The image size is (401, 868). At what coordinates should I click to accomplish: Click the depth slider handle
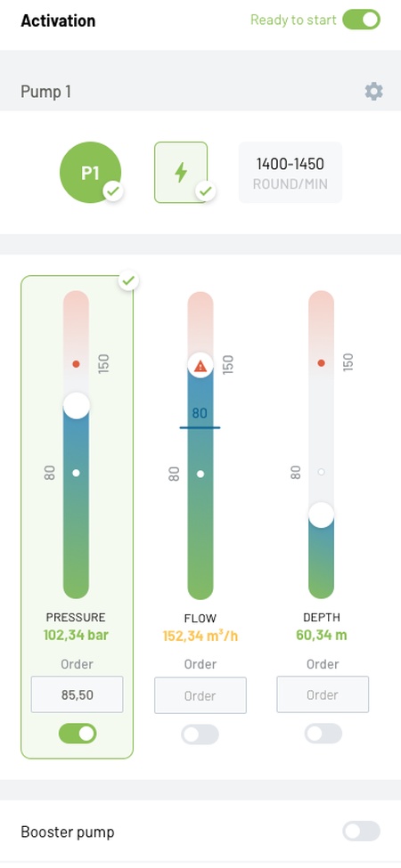321,515
